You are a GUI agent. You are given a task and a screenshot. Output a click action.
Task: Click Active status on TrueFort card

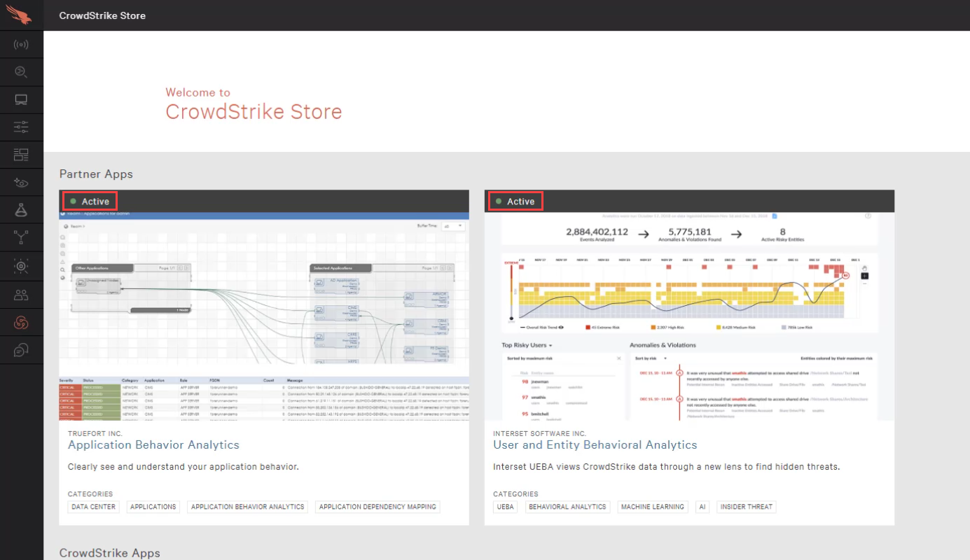pyautogui.click(x=90, y=201)
